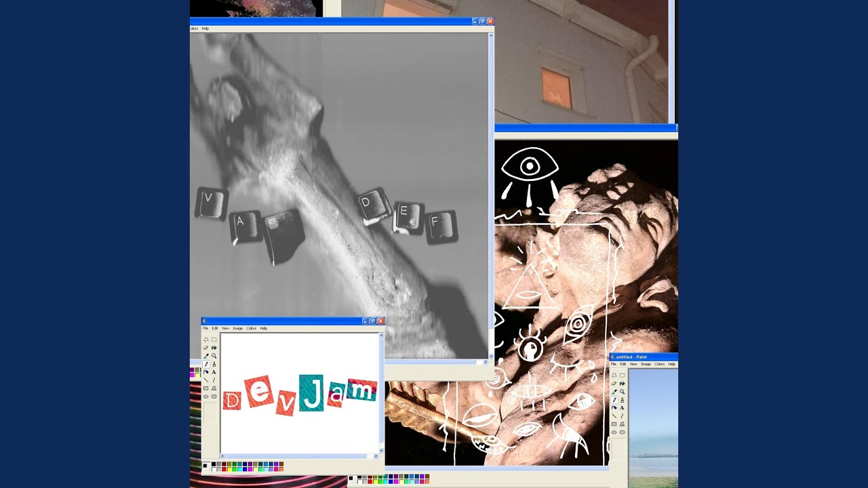868x488 pixels.
Task: Select Rounded Rectangle tool in DevJam Paint window
Action: [x=214, y=396]
